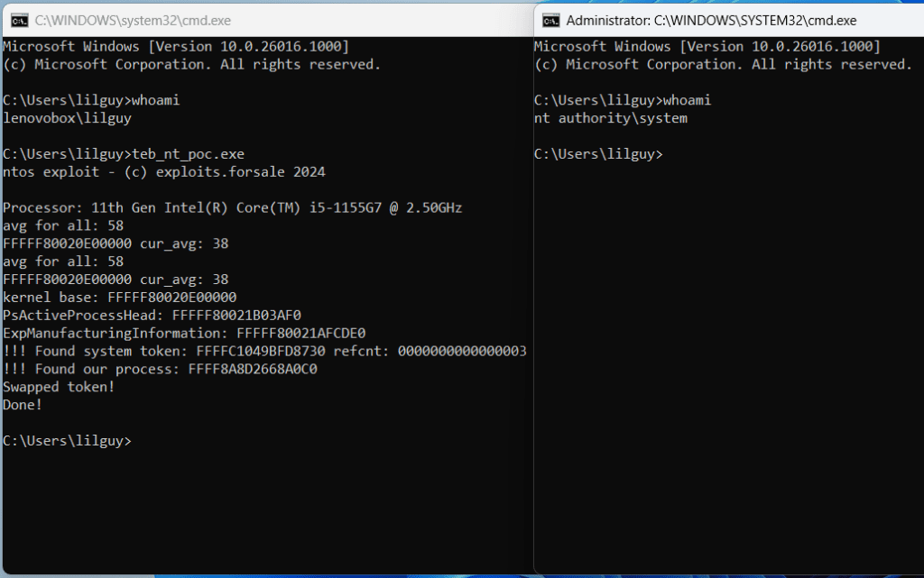Click the 'lenovobox\lilguy' output line
Screen dimensions: 924x578
point(67,118)
